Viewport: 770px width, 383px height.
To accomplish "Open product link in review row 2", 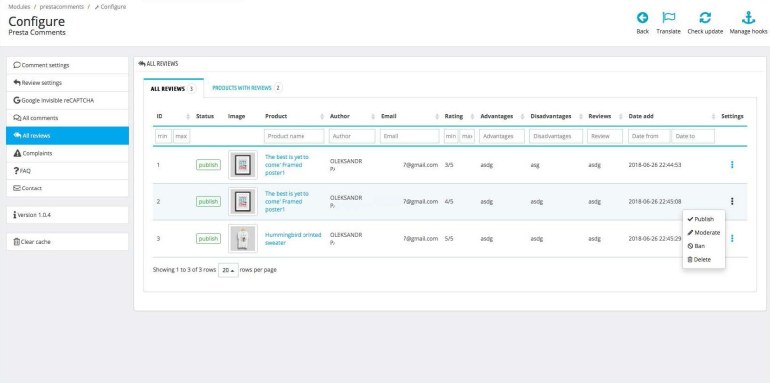I will point(287,201).
